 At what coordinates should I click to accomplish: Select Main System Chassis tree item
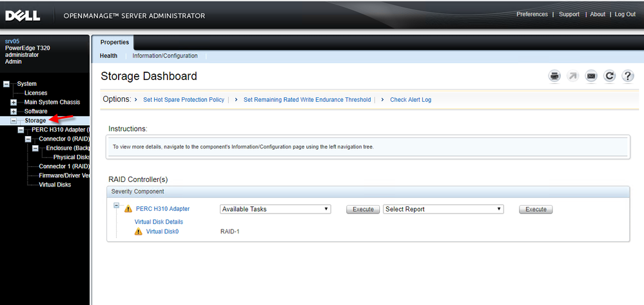[52, 103]
